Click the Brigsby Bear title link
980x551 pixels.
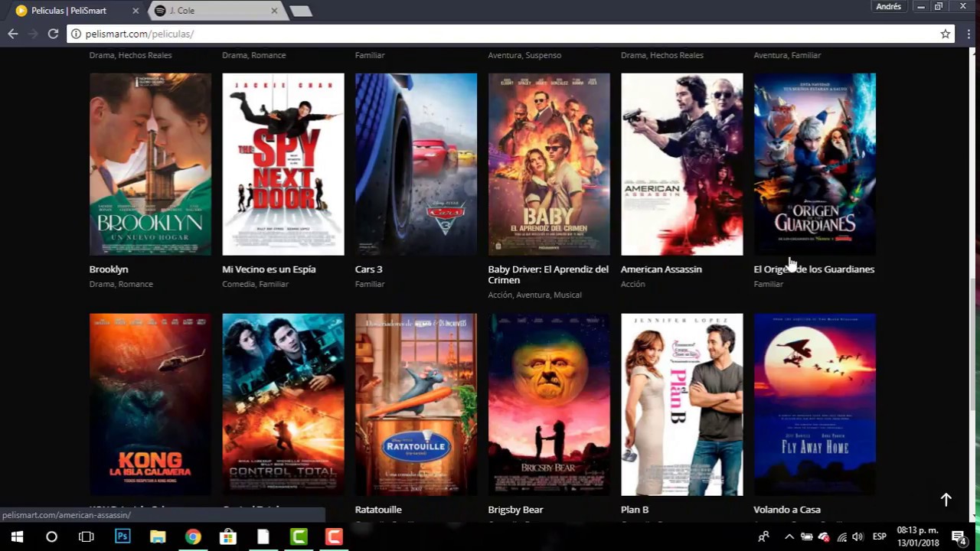tap(515, 510)
